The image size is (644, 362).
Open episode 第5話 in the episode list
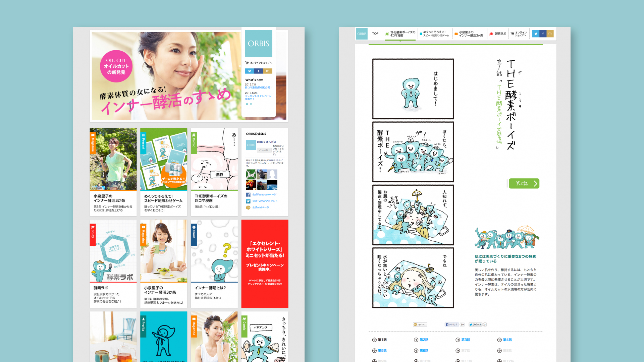379,351
